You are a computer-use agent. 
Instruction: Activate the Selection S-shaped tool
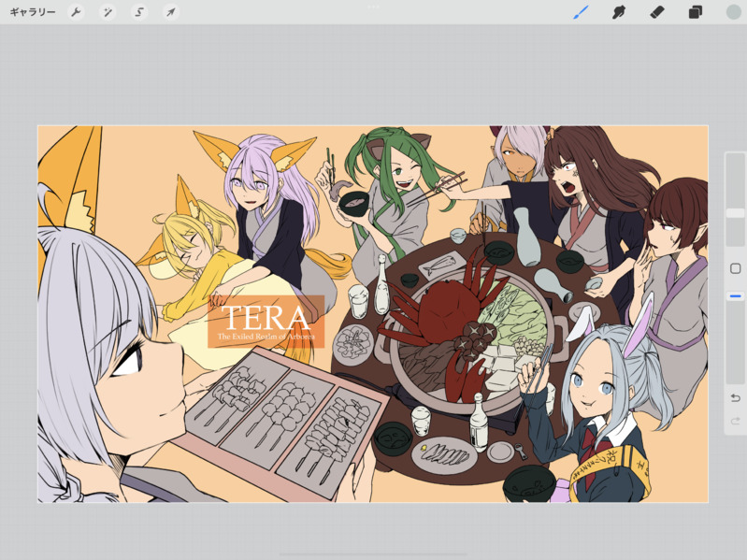point(138,12)
